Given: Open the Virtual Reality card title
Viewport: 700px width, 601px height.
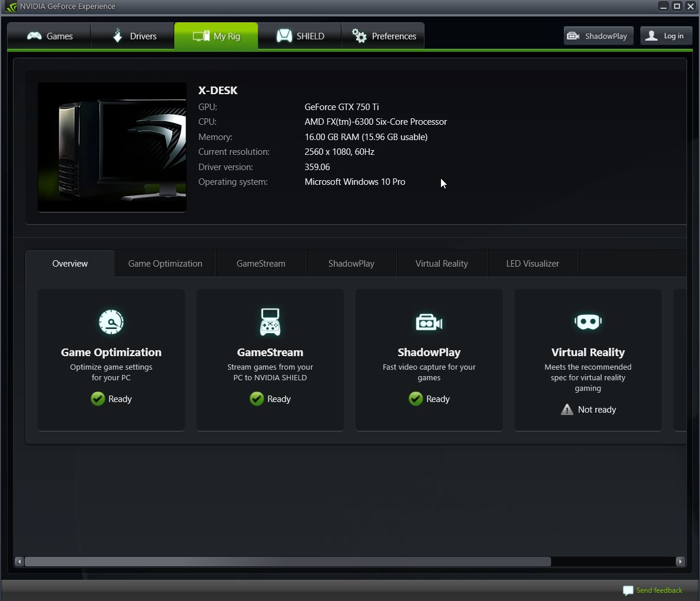Looking at the screenshot, I should 588,352.
